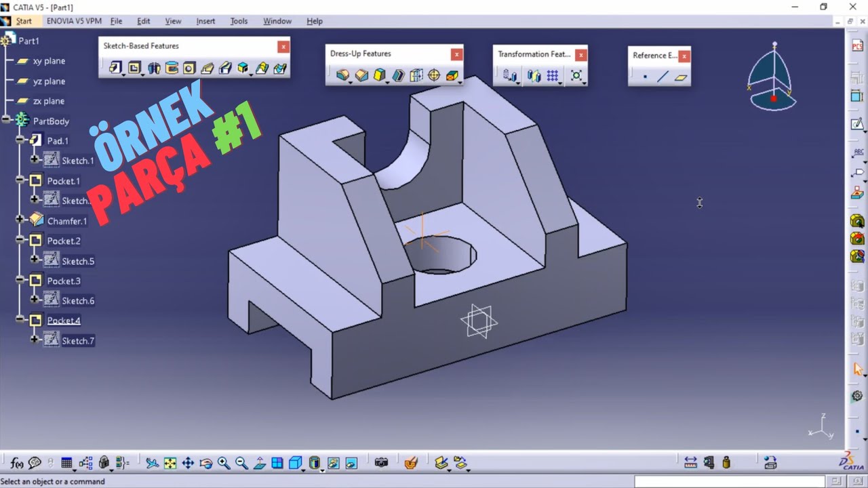Create a reference Plane

pyautogui.click(x=681, y=77)
